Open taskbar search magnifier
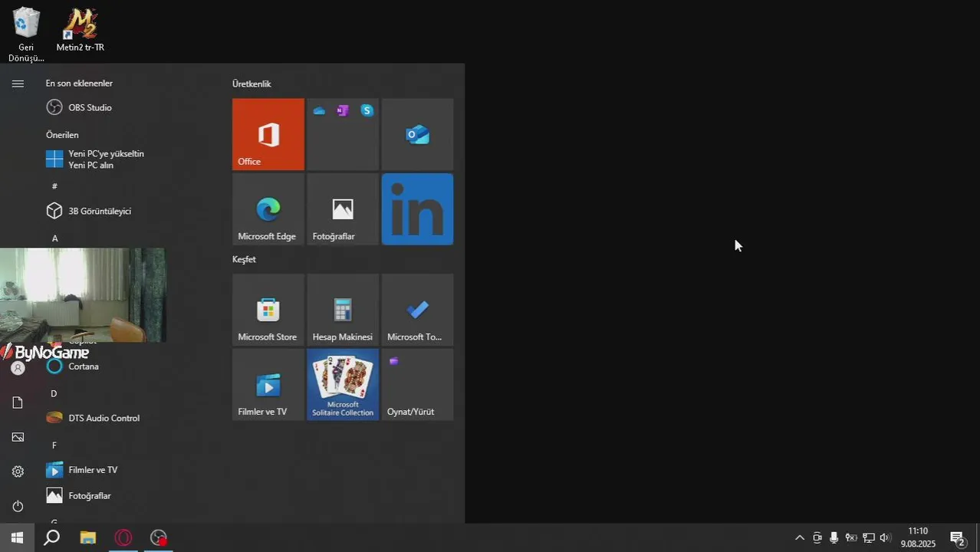This screenshot has height=552, width=980. 52,537
